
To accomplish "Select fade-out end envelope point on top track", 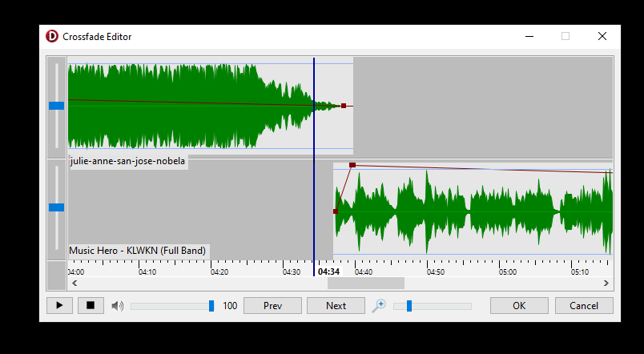I will tap(344, 106).
